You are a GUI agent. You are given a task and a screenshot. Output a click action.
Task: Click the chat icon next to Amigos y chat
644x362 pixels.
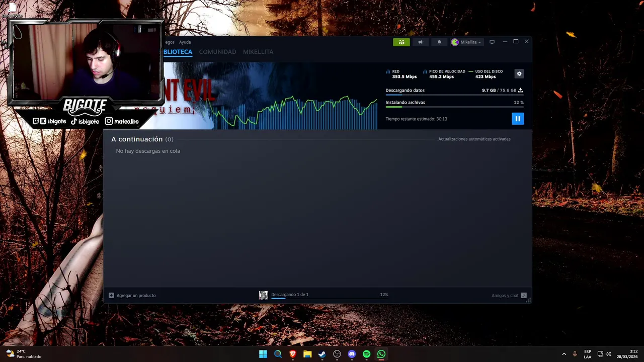click(524, 296)
